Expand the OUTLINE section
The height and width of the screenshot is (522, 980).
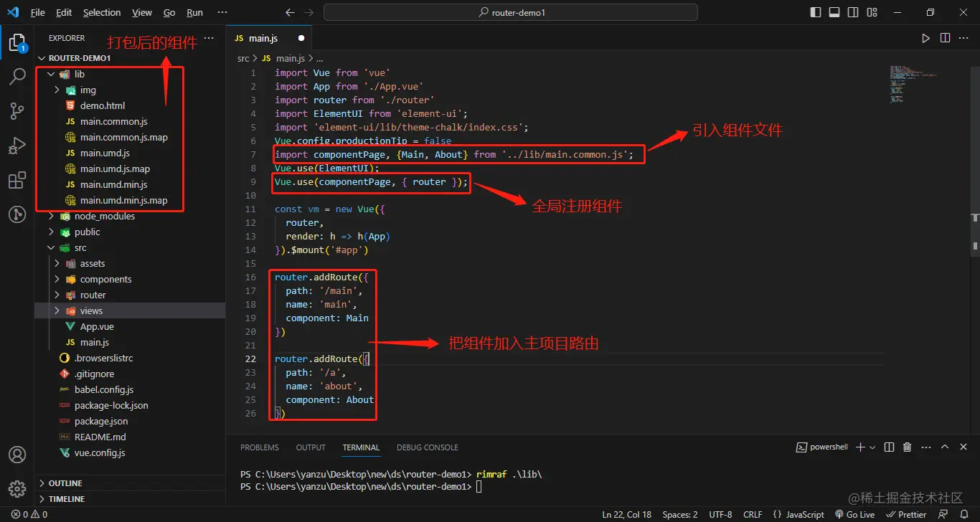point(130,483)
